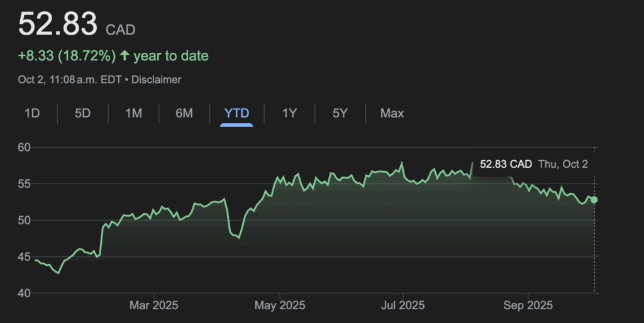Select the 5D time range tab
Viewport: 644px width, 323px height.
(x=83, y=113)
